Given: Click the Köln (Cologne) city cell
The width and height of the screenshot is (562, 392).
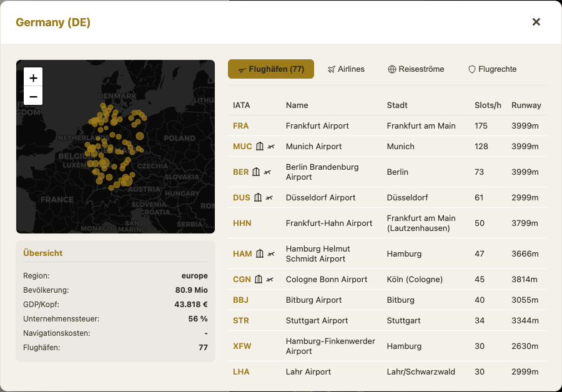Looking at the screenshot, I should click(x=415, y=279).
